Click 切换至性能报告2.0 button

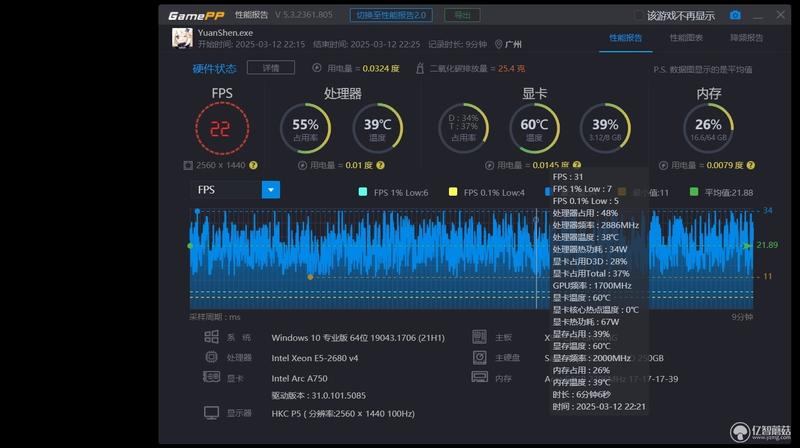[391, 15]
